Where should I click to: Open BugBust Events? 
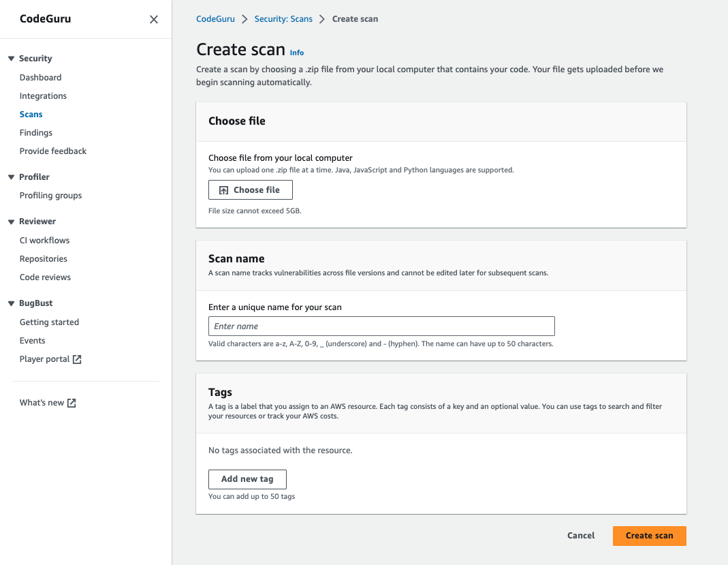click(x=33, y=341)
